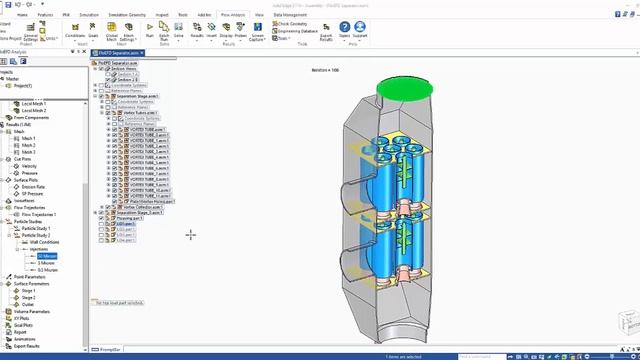This screenshot has width=640, height=360.
Task: Toggle VORTEX TUBE.asm:1 checkbox
Action: point(115,129)
